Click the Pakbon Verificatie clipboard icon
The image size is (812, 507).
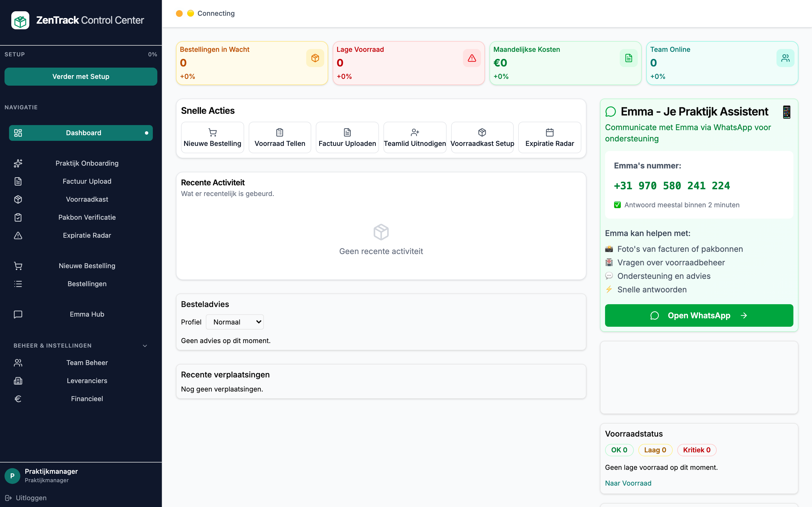tap(18, 217)
